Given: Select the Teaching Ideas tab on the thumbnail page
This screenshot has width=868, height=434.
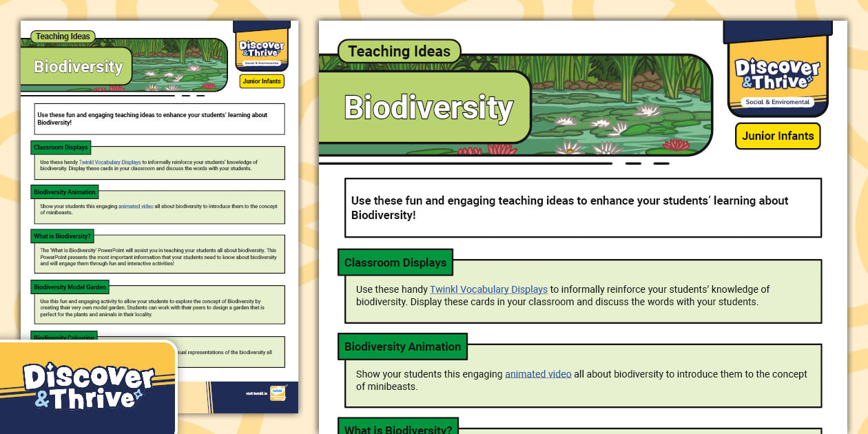Looking at the screenshot, I should pos(63,36).
